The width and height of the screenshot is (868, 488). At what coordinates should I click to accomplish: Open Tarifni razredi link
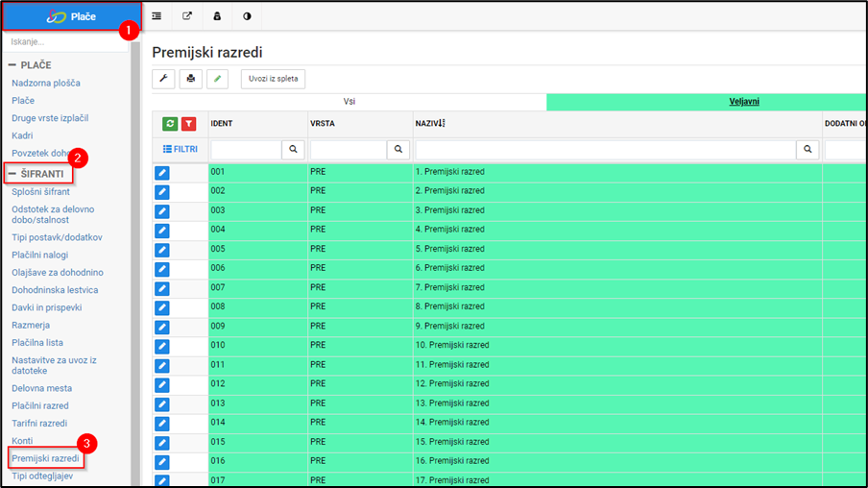pyautogui.click(x=39, y=424)
